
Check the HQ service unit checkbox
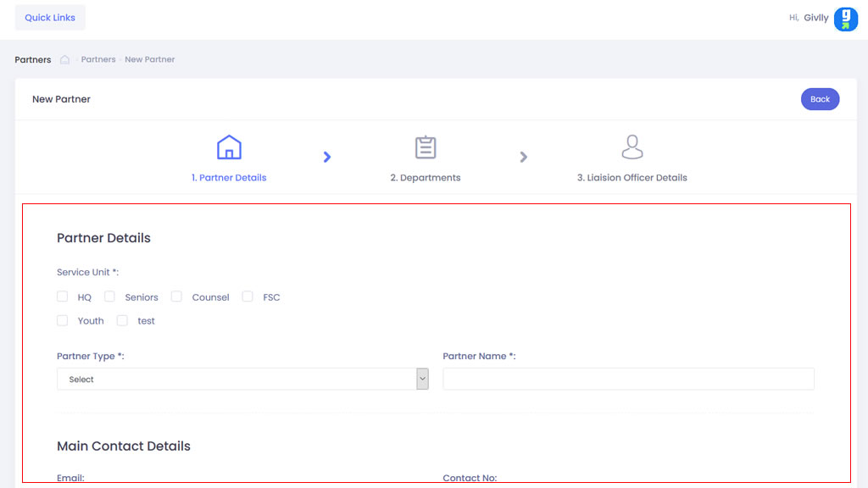pos(63,297)
